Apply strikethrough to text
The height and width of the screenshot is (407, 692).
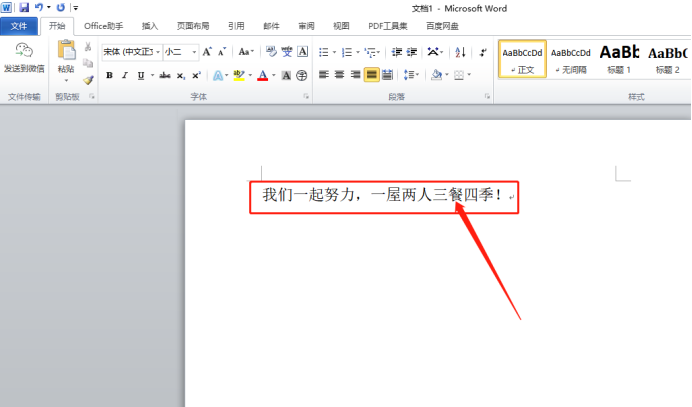pyautogui.click(x=165, y=75)
